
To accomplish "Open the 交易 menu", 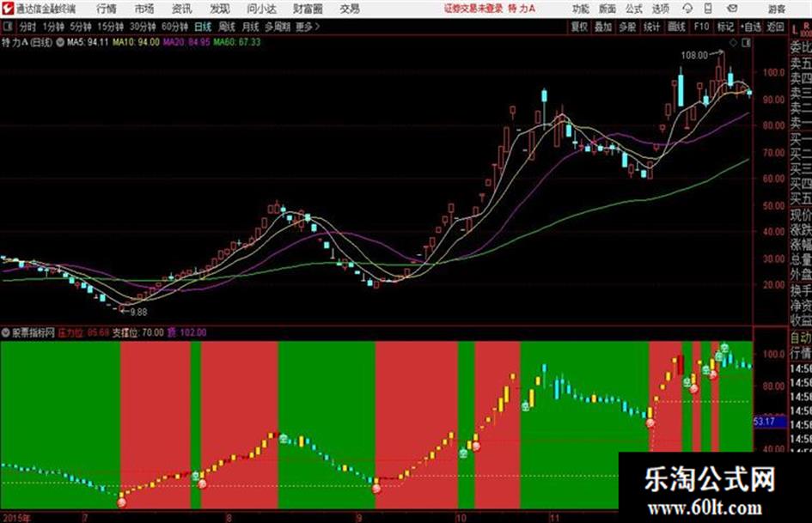I will pyautogui.click(x=350, y=9).
